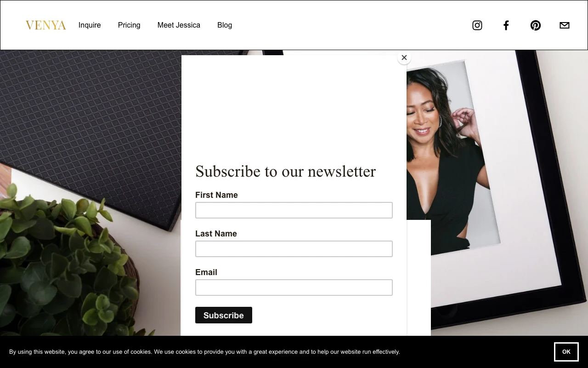Visit the Facebook page icon
Viewport: 588px width, 368px height.
click(506, 25)
